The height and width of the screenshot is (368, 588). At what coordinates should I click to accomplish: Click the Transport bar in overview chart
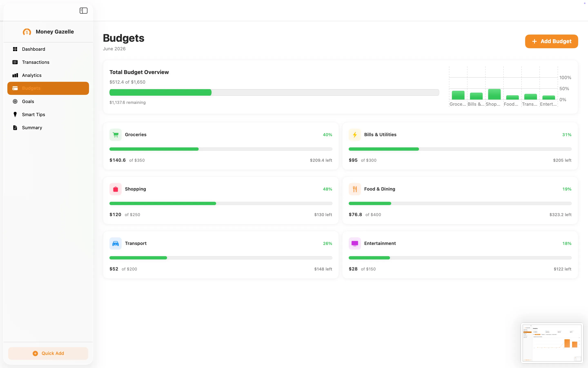530,97
